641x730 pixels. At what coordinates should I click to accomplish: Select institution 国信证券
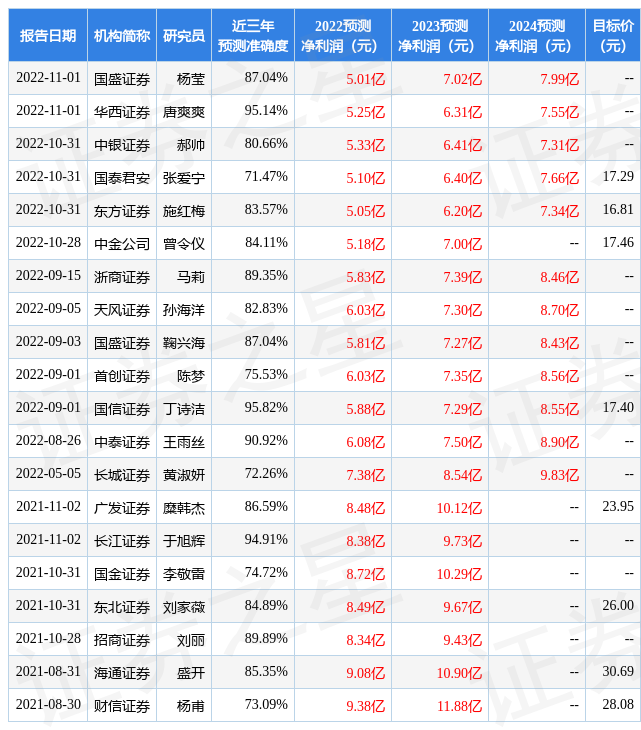[122, 409]
